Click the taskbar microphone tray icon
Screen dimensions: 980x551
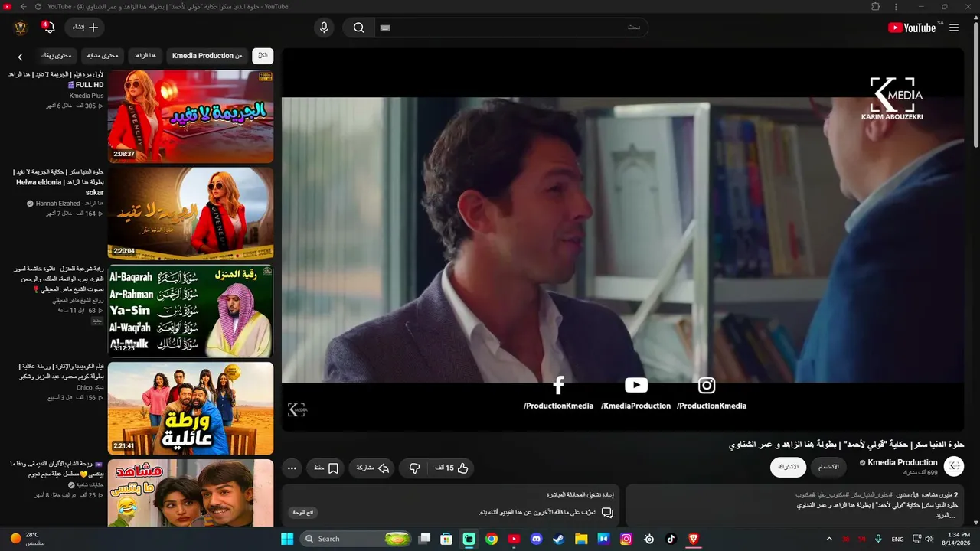(878, 539)
